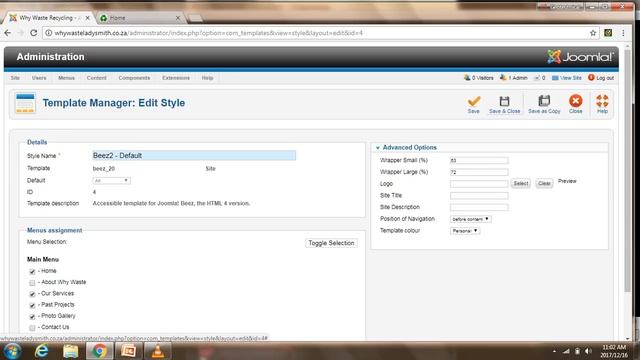Click the Joomla! logo
The image size is (640, 360).
pyautogui.click(x=580, y=57)
